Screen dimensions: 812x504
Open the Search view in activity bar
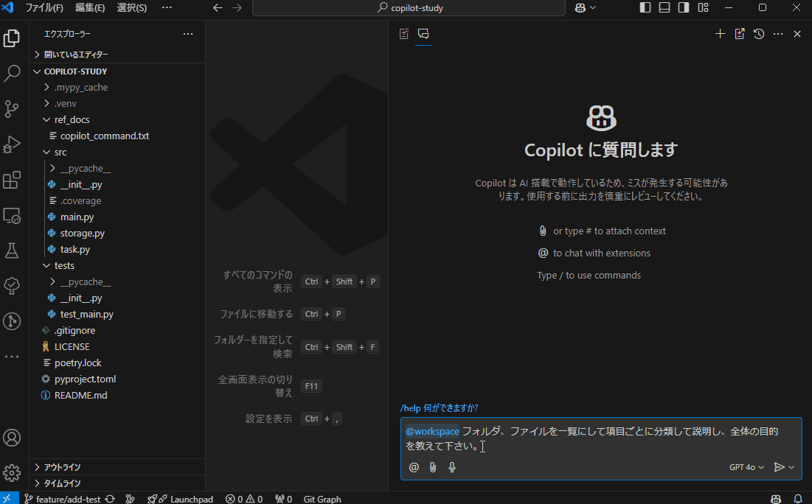click(x=12, y=74)
